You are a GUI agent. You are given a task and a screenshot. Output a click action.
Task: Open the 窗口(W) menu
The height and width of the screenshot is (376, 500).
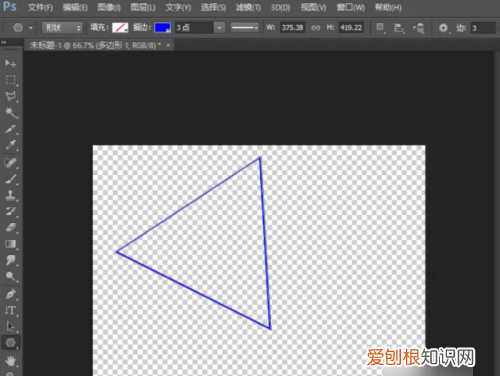[351, 7]
